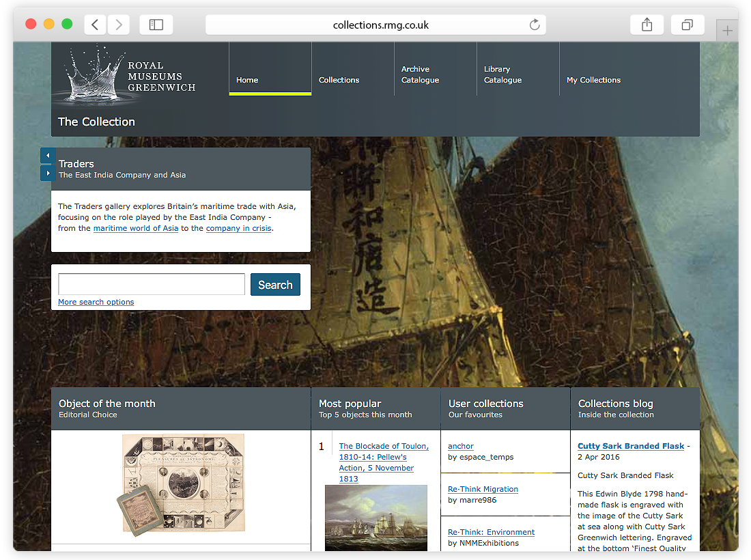
Task: Click the 'Most popular' heading
Action: (x=350, y=404)
